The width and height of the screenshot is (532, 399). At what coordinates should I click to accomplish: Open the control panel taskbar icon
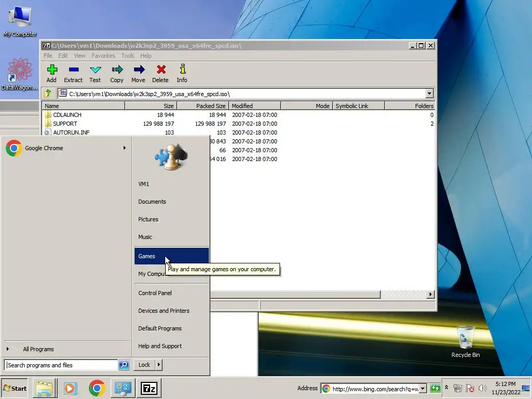[x=123, y=388]
